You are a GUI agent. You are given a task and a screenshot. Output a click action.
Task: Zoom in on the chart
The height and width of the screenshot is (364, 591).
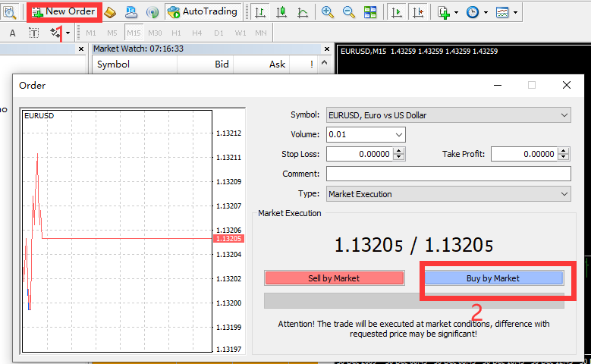(328, 12)
